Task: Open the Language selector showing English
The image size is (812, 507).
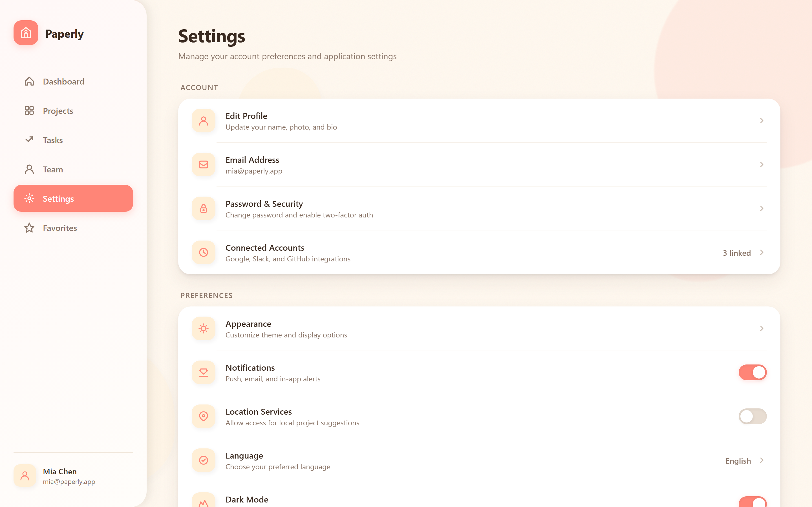Action: pos(745,461)
